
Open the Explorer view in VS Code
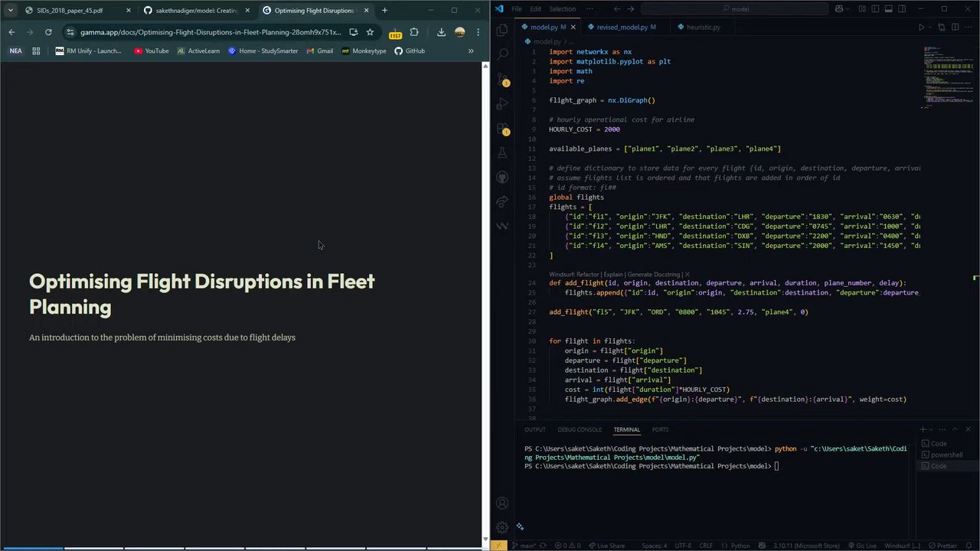(502, 31)
